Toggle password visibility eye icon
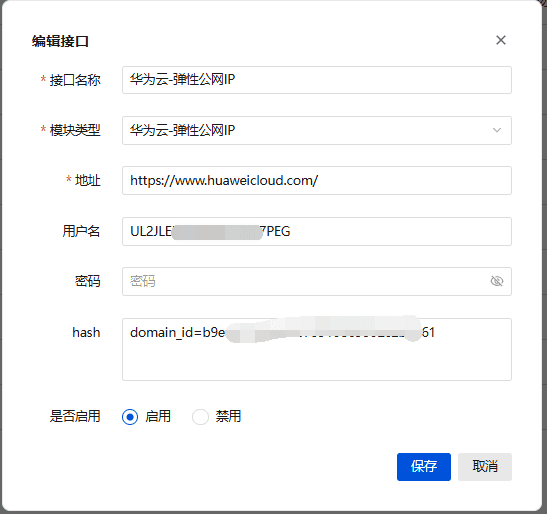This screenshot has width=547, height=514. tap(497, 281)
